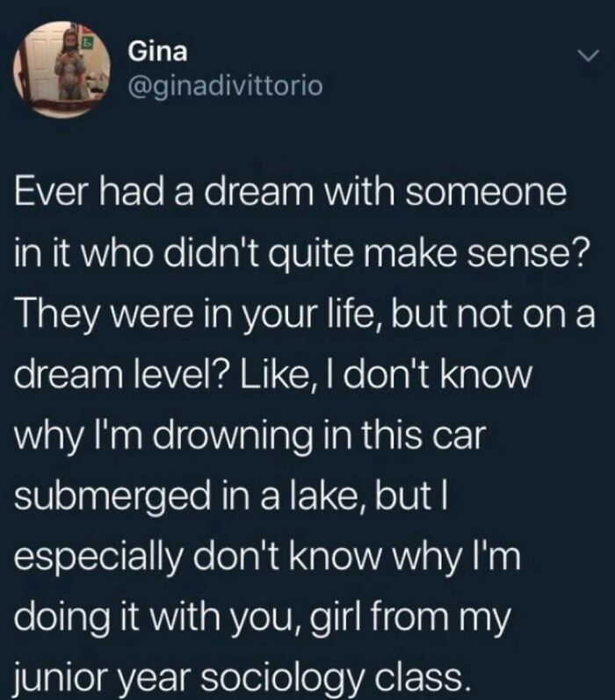The width and height of the screenshot is (615, 700).
Task: Click the line "submerged in a lake, but I"
Action: (231, 497)
